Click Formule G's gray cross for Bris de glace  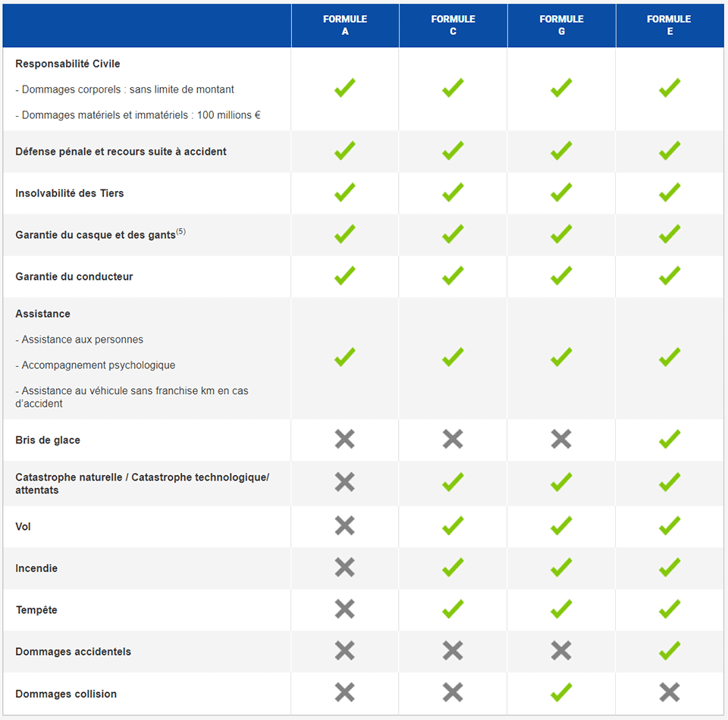coord(561,440)
